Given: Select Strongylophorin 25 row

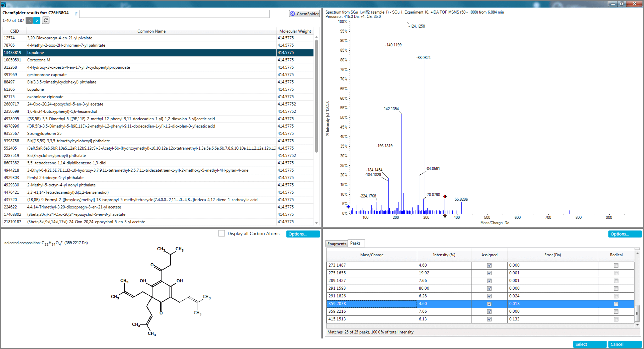Looking at the screenshot, I should click(158, 134).
